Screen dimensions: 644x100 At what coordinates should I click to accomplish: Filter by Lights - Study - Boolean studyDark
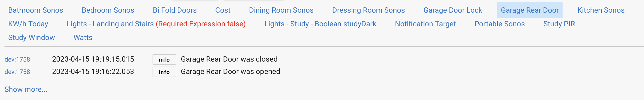pyautogui.click(x=320, y=24)
